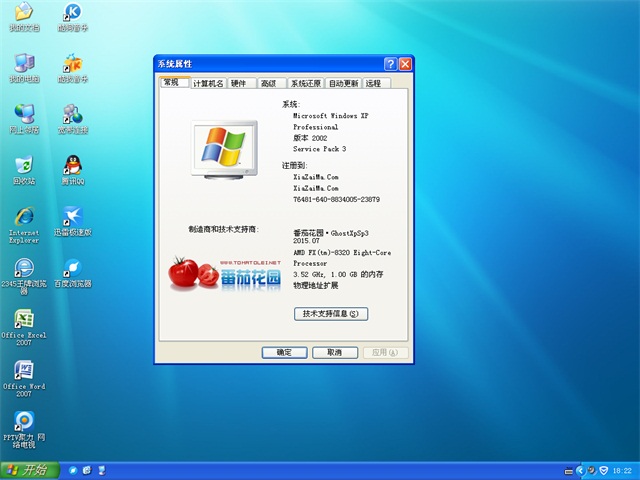The image size is (640, 480).
Task: Open Office Excel 2007 shortcut
Action: [x=23, y=322]
